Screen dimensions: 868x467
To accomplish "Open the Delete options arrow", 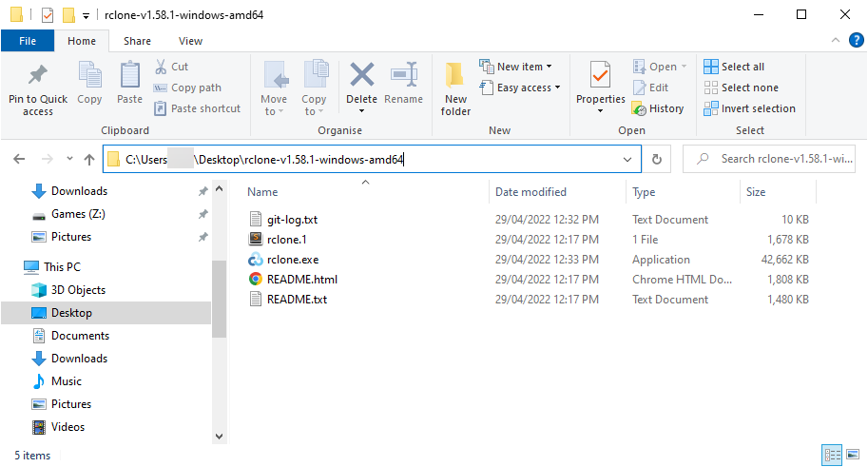I will (361, 111).
